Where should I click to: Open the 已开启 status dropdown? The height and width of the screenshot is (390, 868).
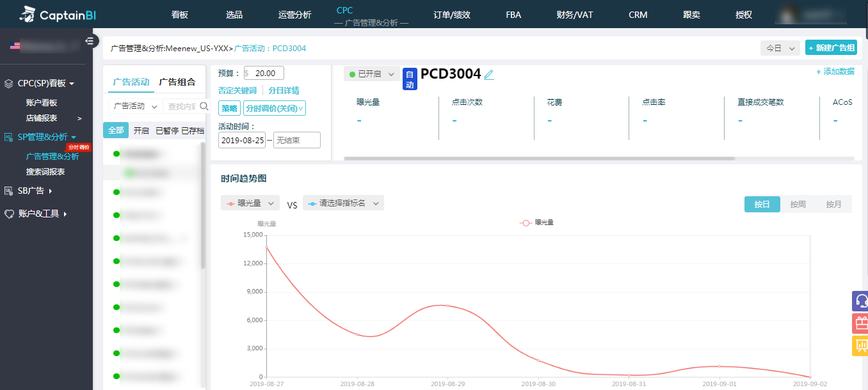tap(372, 74)
